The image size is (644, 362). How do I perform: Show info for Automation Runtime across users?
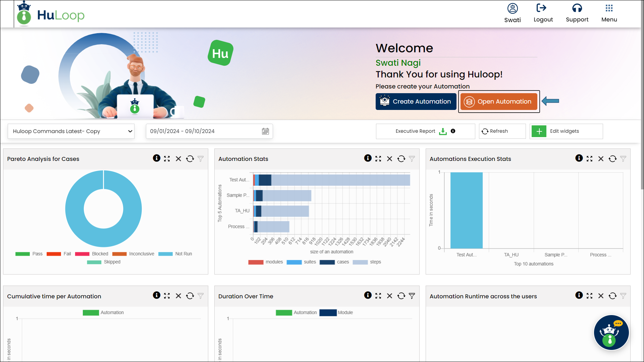(579, 295)
